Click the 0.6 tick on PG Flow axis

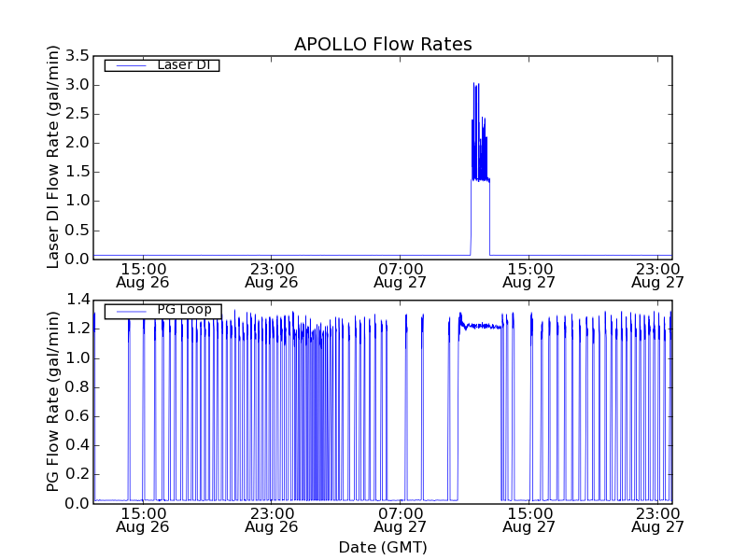78,416
